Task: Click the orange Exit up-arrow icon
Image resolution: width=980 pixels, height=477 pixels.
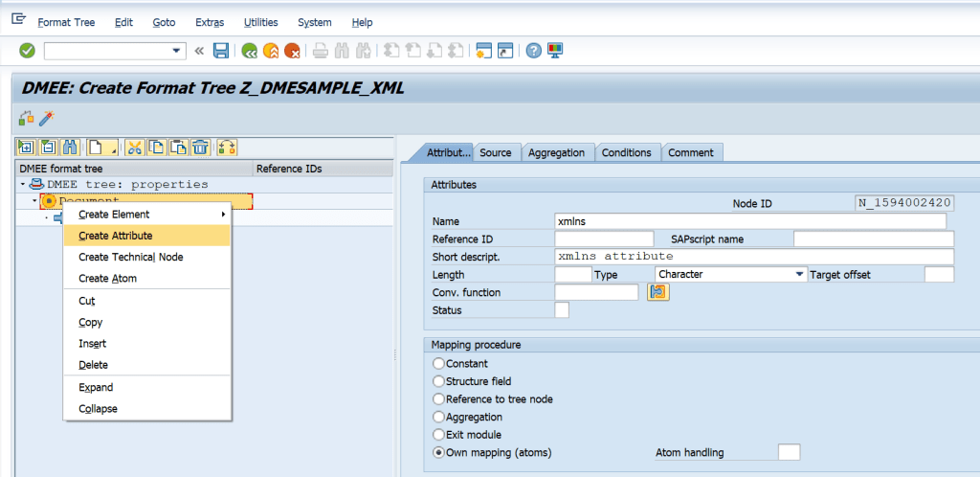Action: [271, 51]
